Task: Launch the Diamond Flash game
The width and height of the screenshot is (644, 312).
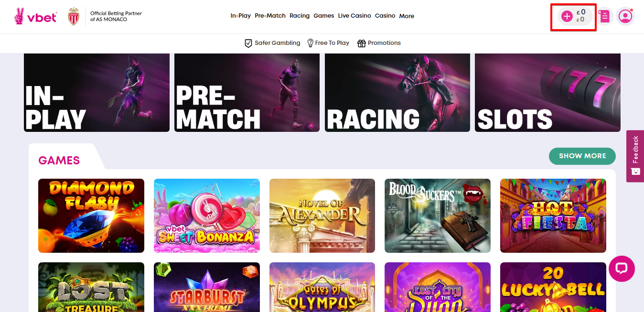Action: pos(91,215)
